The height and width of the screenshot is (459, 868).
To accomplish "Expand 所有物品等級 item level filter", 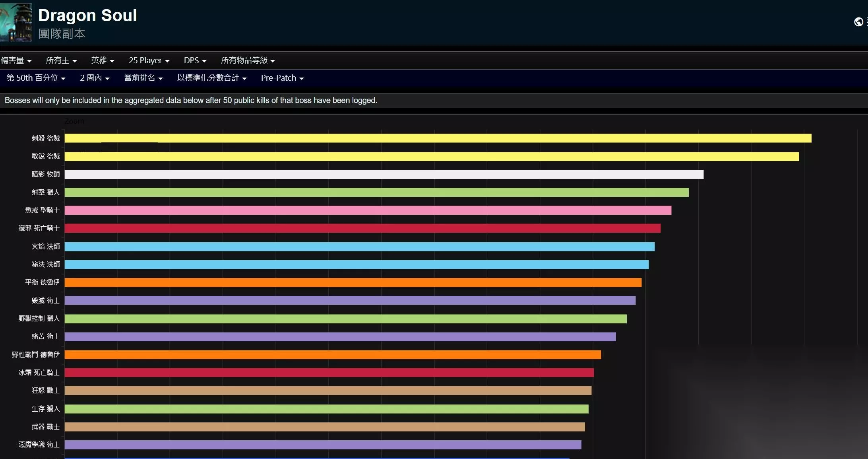I will click(248, 60).
